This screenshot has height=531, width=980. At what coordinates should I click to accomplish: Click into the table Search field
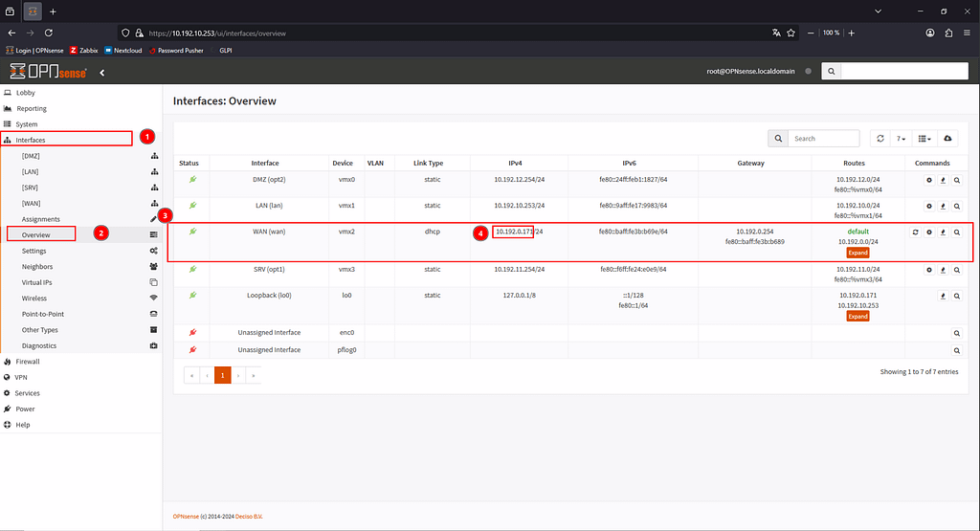click(x=824, y=139)
